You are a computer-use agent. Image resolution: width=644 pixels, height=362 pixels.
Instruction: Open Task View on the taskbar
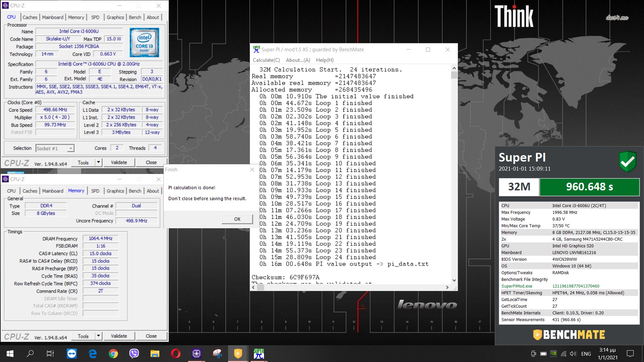point(50,354)
